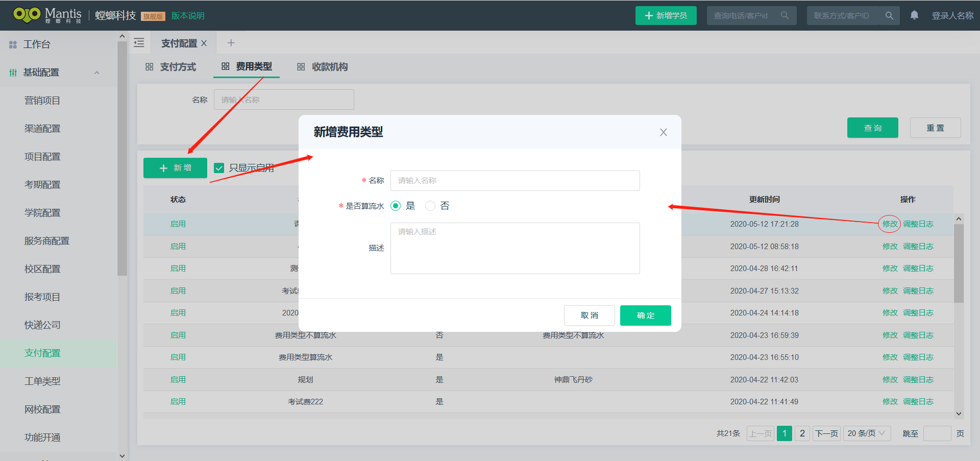Click the Mantis logo icon
980x461 pixels.
point(27,14)
